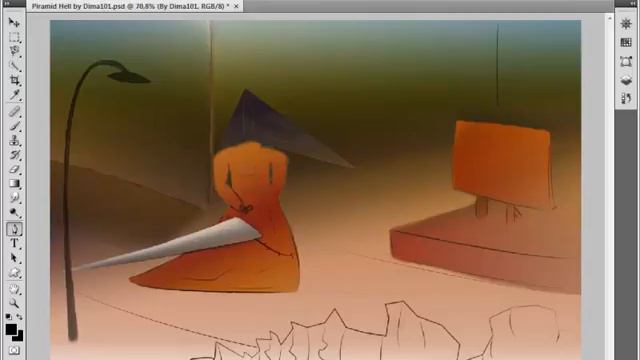This screenshot has width=640, height=360.
Task: Toggle Quick Mask mode
Action: [14, 350]
